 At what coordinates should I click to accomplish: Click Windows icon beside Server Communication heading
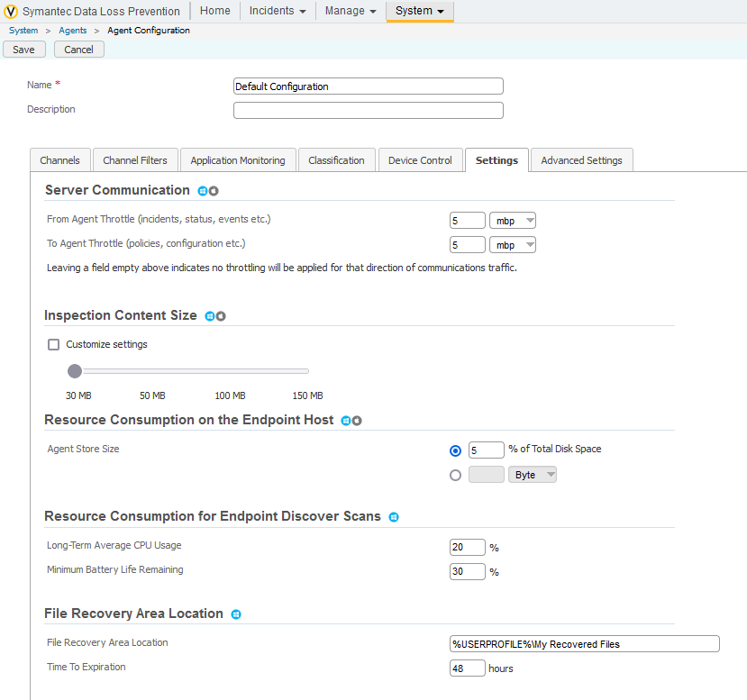click(203, 191)
